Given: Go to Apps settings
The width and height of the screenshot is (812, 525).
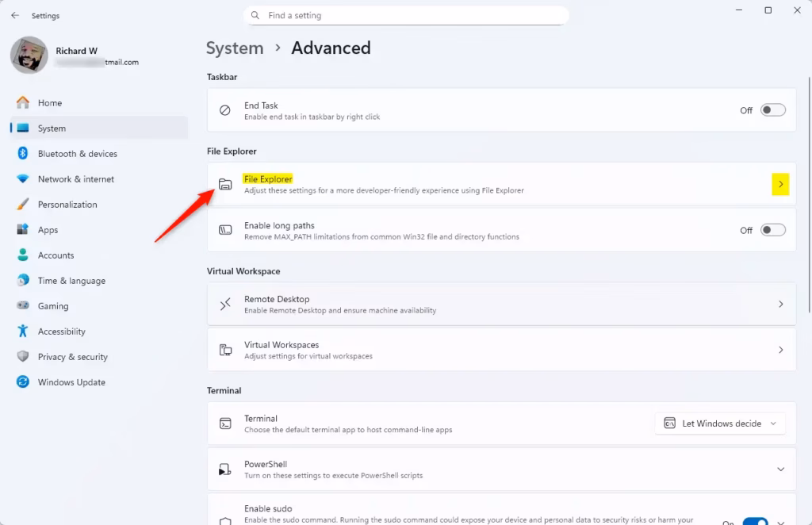Looking at the screenshot, I should point(98,229).
